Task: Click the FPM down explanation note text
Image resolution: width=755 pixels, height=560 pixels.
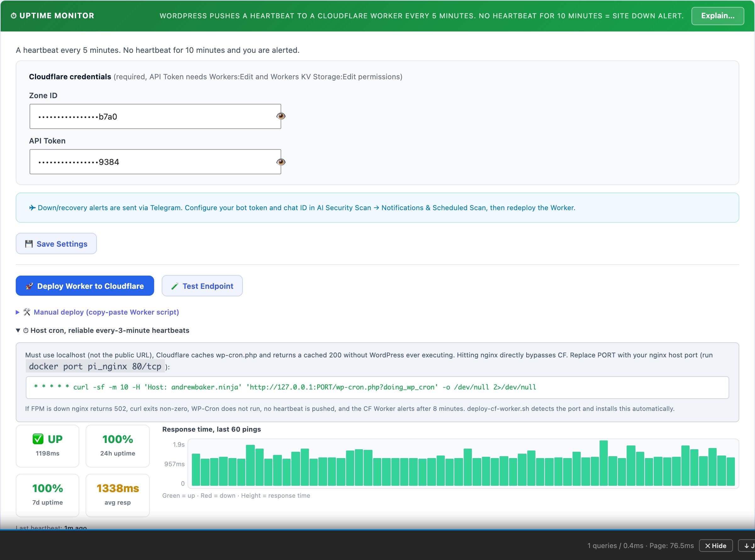Action: pyautogui.click(x=350, y=408)
